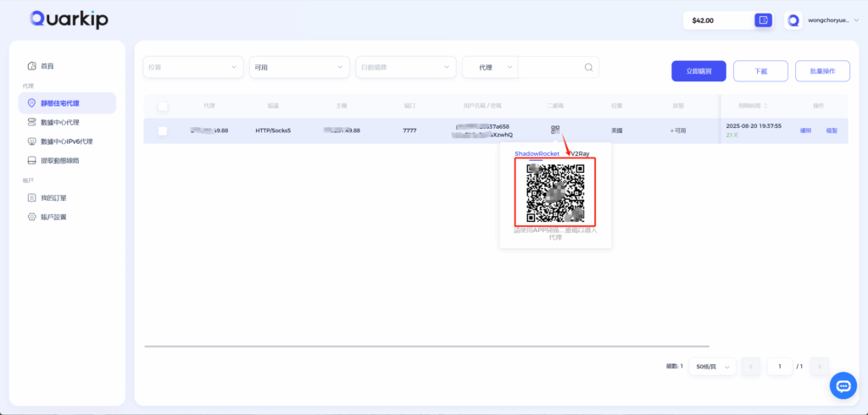Screen dimensions: 868x415
Task: Open the 首頁 home page
Action: pos(47,66)
